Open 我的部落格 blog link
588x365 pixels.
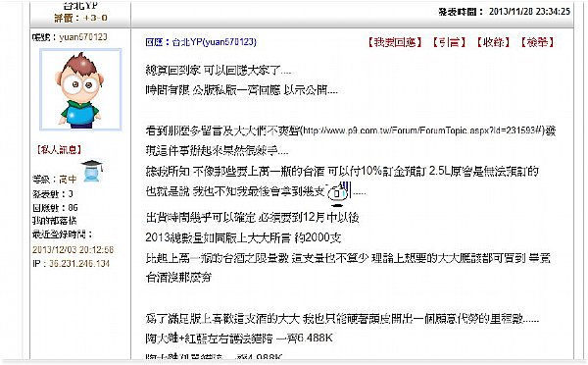pos(54,221)
